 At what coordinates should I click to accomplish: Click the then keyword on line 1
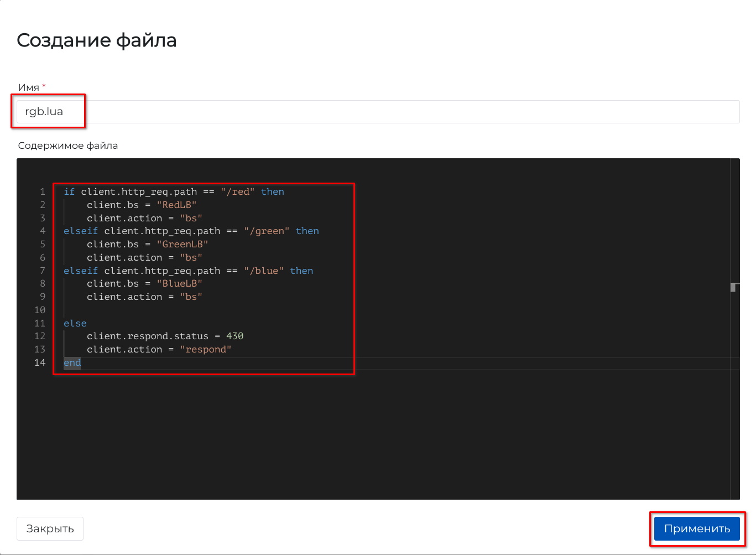(x=273, y=191)
